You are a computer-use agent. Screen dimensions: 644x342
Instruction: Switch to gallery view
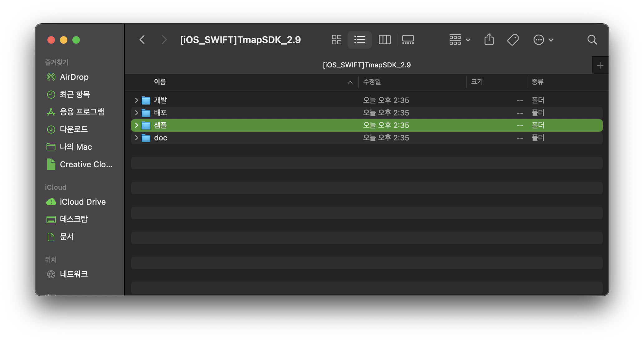click(408, 40)
